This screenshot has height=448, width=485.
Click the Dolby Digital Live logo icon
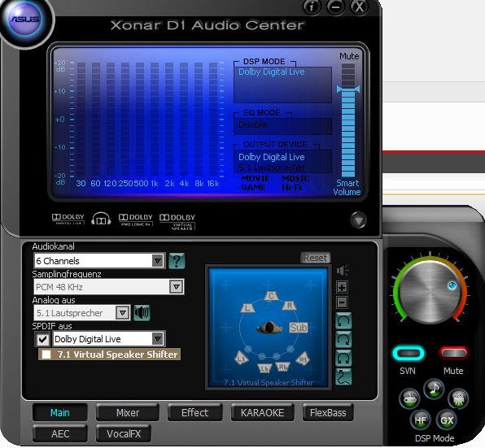click(x=68, y=219)
